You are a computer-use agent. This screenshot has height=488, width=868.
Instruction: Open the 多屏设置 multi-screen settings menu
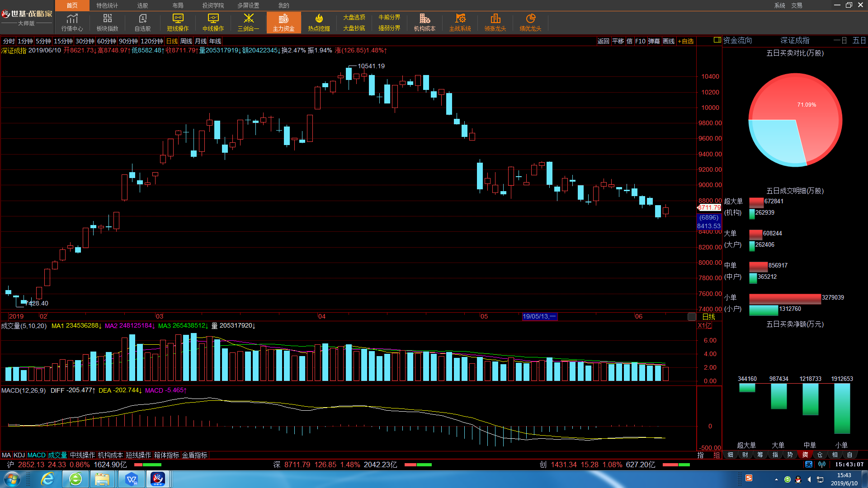tap(248, 5)
